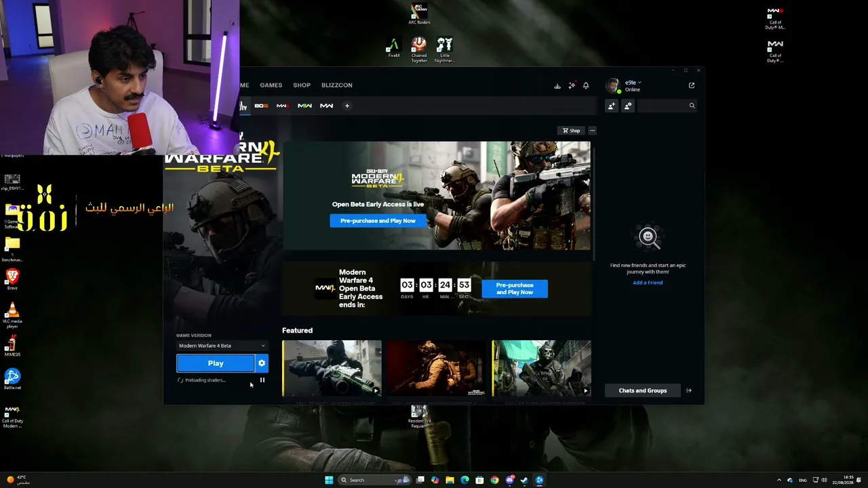Open Windows Start menu

coord(329,480)
